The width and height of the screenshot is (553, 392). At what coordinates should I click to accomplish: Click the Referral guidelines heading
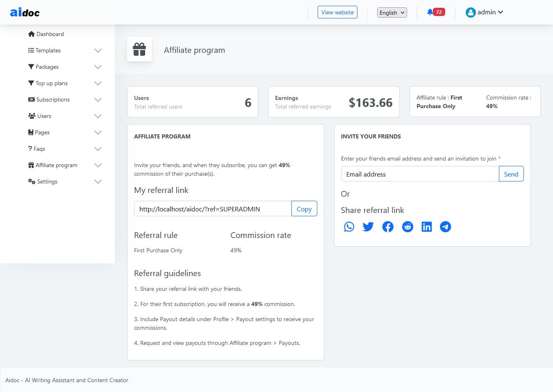click(x=168, y=273)
